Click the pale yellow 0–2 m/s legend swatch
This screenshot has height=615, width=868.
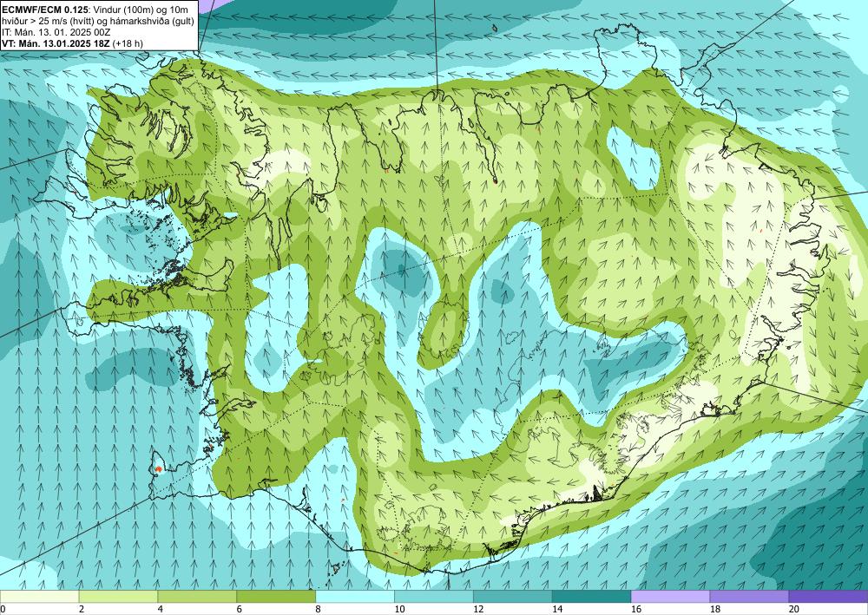pyautogui.click(x=39, y=597)
